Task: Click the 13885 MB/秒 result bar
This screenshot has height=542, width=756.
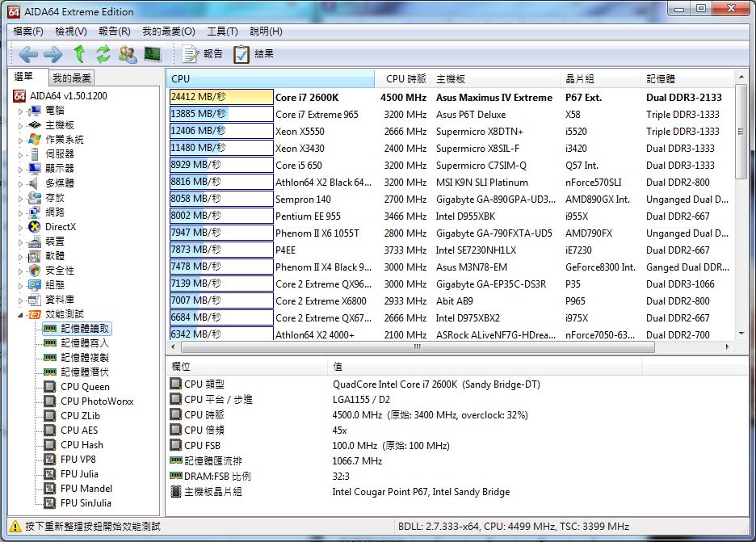Action: click(221, 114)
